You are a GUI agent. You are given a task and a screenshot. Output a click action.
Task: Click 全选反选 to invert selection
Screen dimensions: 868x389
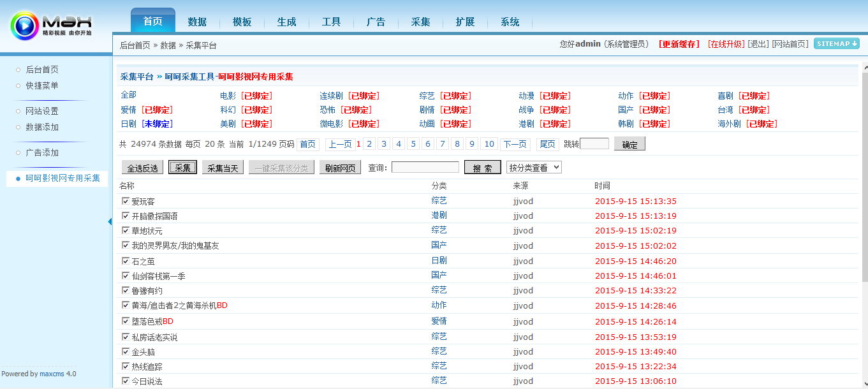[x=141, y=167]
